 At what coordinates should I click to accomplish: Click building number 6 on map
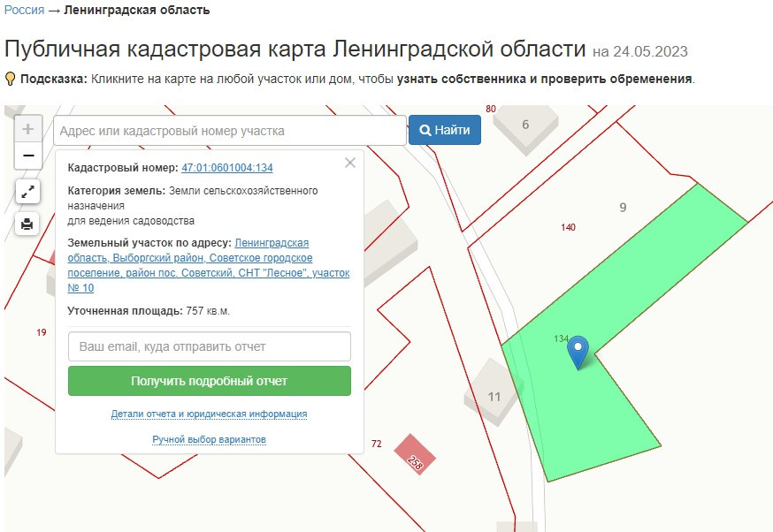tap(525, 125)
